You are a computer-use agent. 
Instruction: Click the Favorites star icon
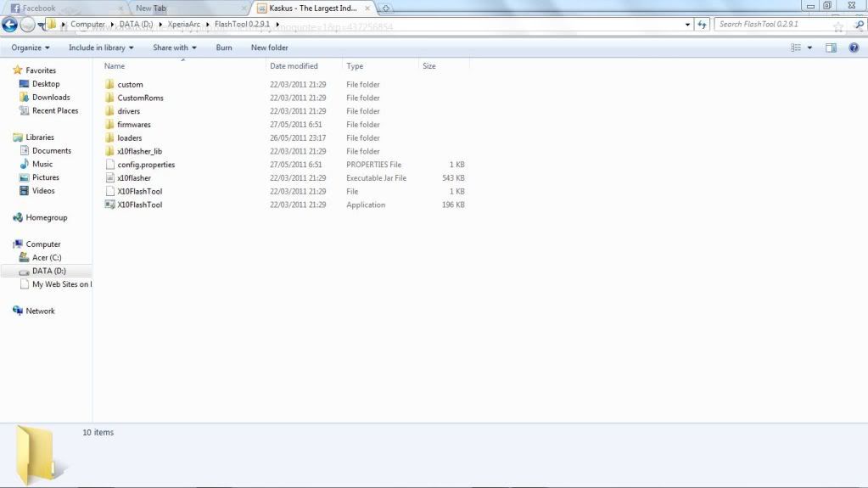click(18, 70)
